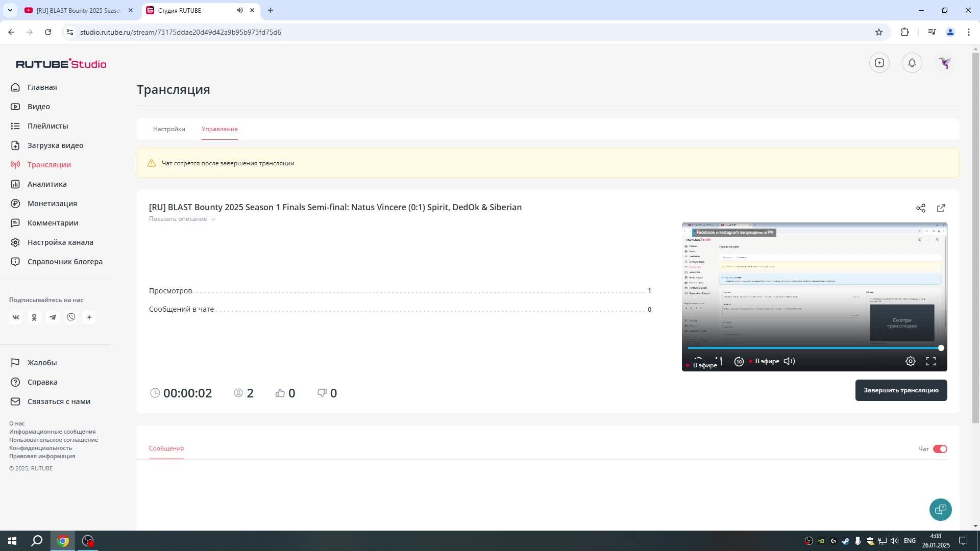980x551 pixels.
Task: Click Завершить трансляцию button
Action: tap(901, 390)
